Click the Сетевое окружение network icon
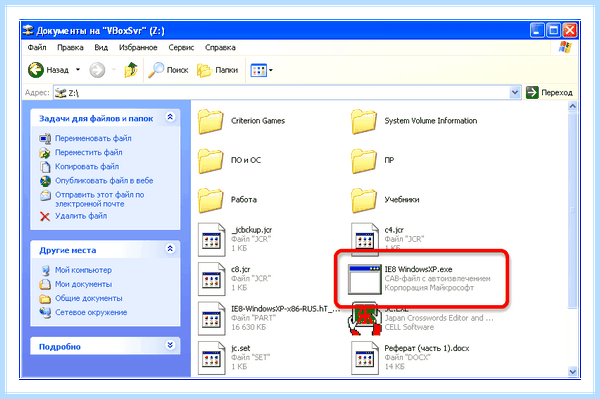 [x=45, y=313]
